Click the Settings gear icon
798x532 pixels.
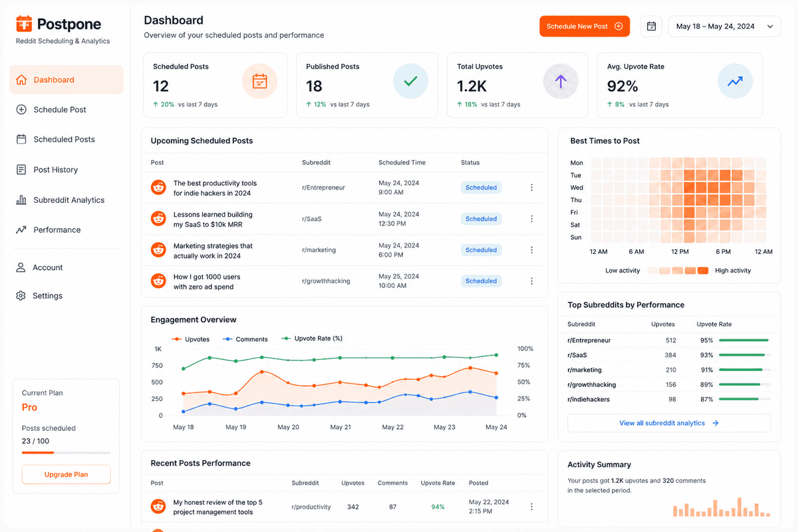(x=21, y=296)
